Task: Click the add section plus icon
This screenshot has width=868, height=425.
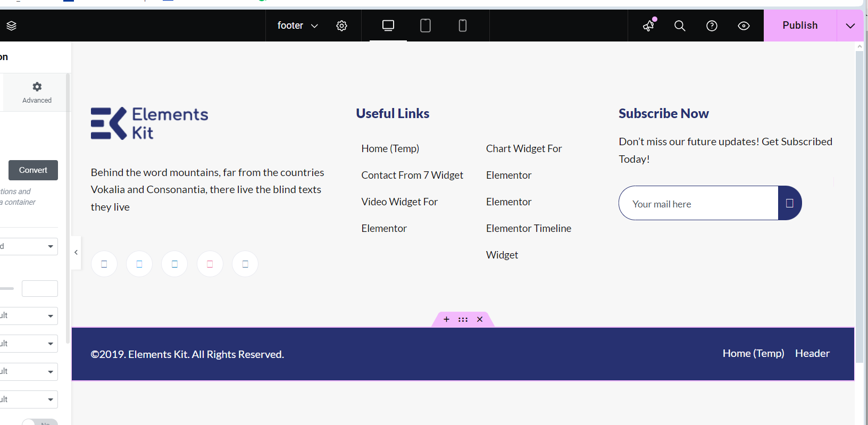Action: tap(446, 319)
